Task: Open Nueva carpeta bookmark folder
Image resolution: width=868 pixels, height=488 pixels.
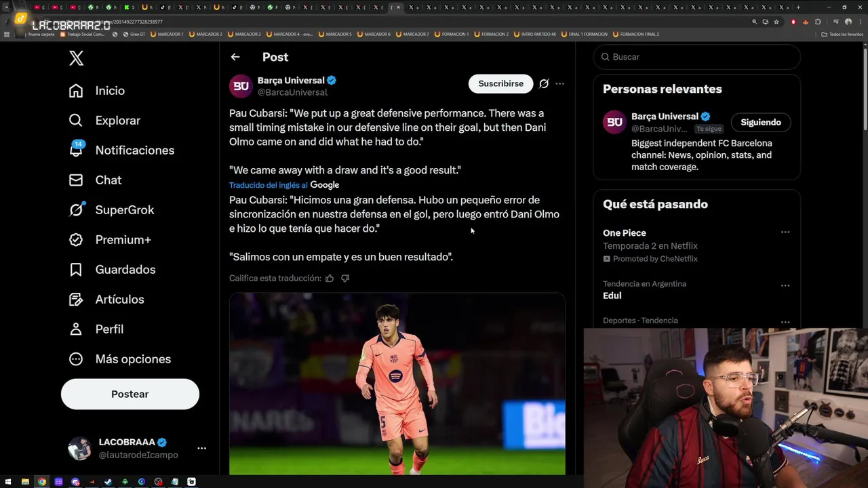Action: [x=37, y=34]
